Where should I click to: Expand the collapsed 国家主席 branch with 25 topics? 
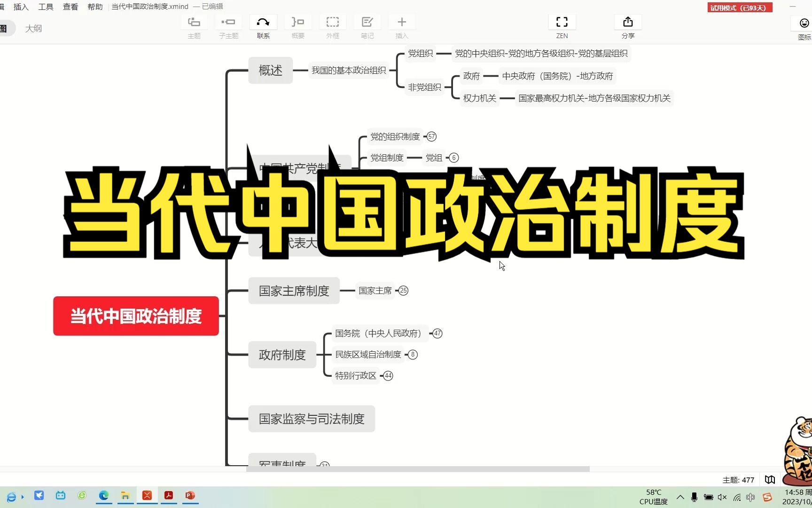click(403, 290)
